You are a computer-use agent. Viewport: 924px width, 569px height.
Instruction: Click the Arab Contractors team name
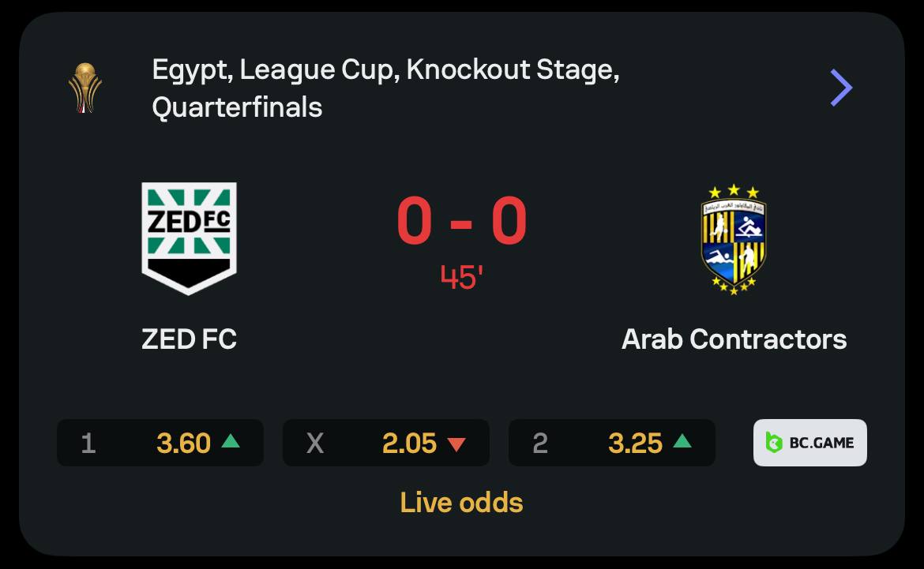tap(734, 339)
